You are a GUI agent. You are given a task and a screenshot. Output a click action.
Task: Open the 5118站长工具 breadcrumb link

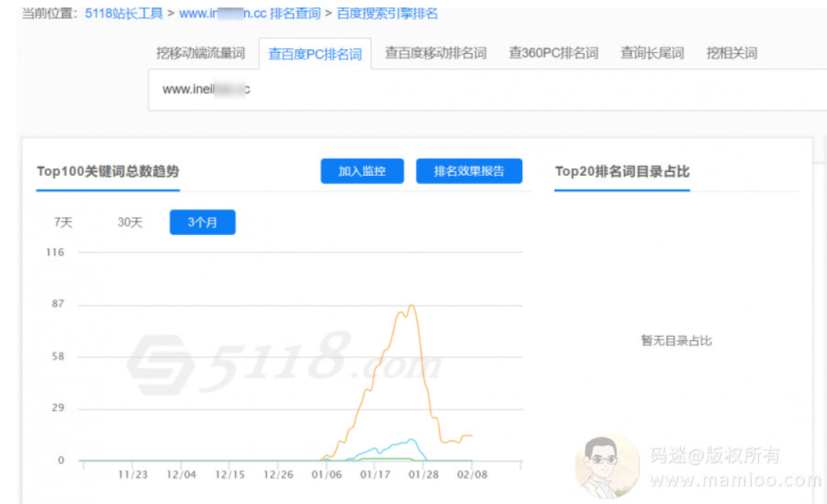124,13
